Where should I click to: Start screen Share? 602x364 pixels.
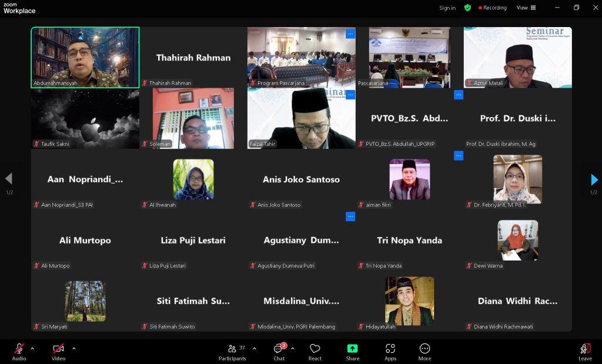(x=353, y=352)
